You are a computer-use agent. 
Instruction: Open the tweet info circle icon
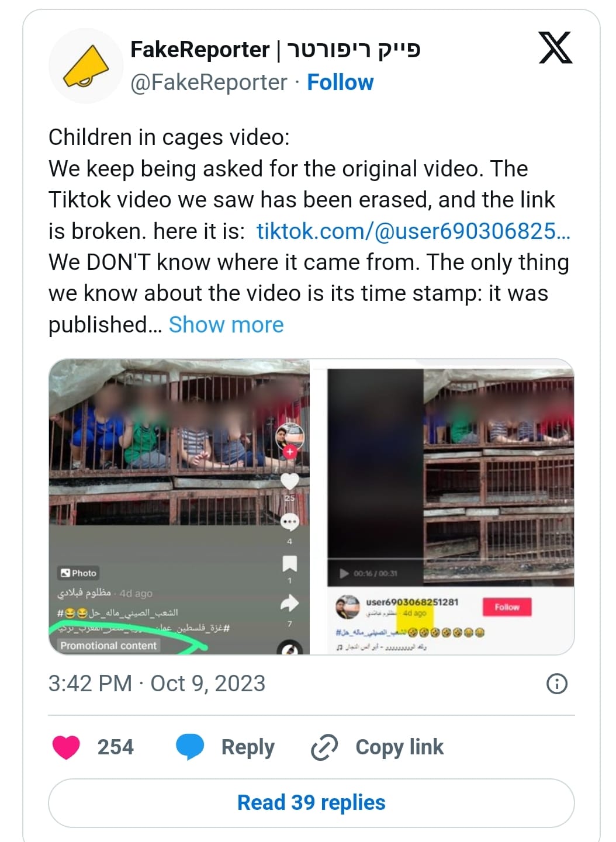(x=556, y=684)
